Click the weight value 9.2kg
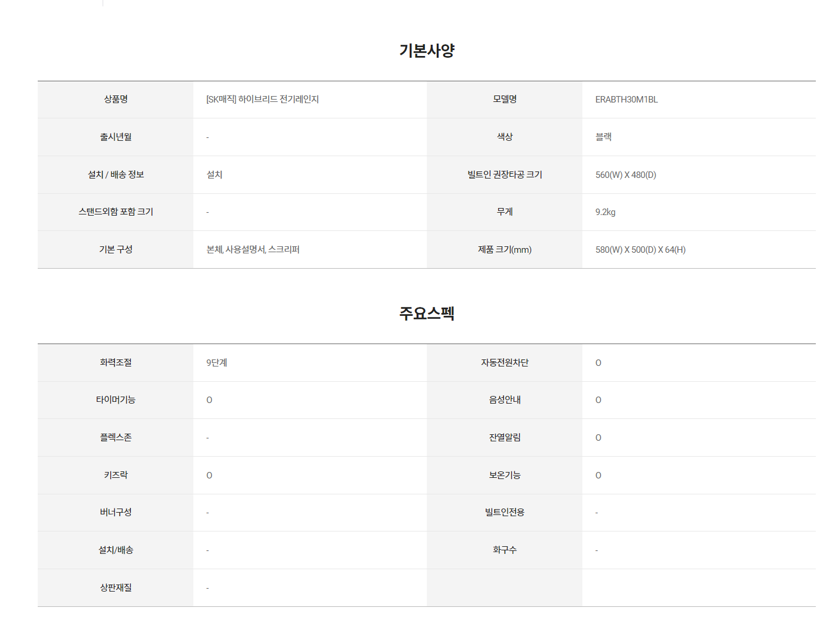This screenshot has height=624, width=840. (605, 212)
